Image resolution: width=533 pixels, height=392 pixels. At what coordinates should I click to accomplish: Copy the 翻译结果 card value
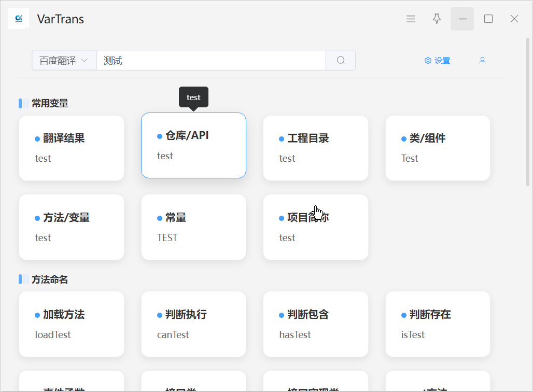[x=72, y=148]
